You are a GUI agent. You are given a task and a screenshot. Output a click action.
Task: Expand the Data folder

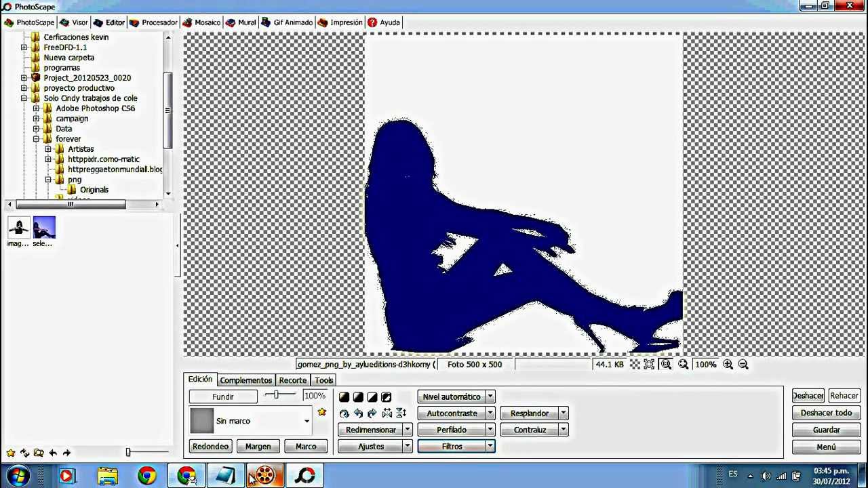click(x=36, y=129)
